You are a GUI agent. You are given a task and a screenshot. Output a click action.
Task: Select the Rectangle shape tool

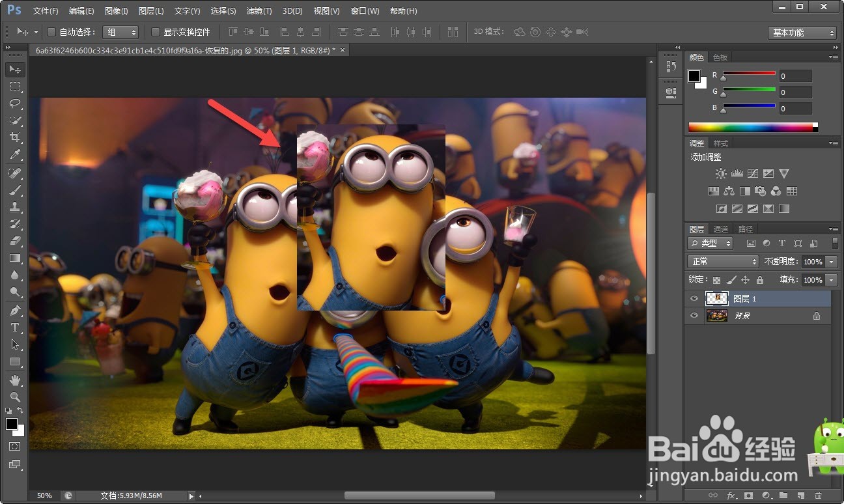tap(15, 361)
